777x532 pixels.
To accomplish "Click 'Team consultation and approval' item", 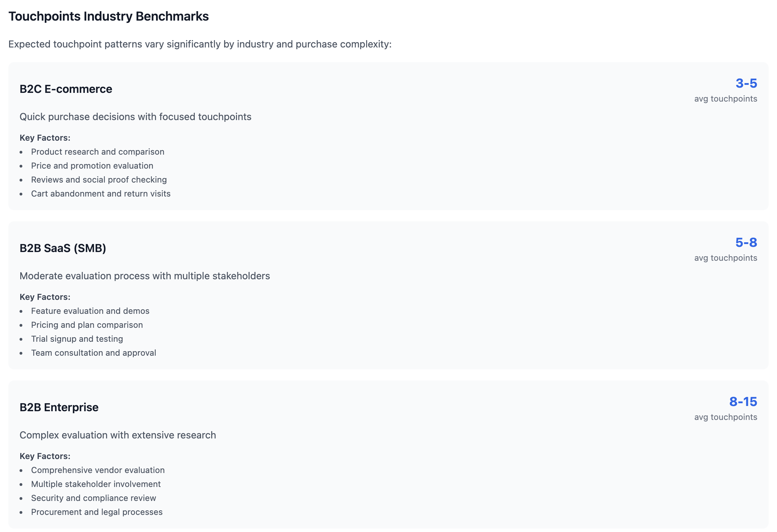I will pyautogui.click(x=94, y=353).
